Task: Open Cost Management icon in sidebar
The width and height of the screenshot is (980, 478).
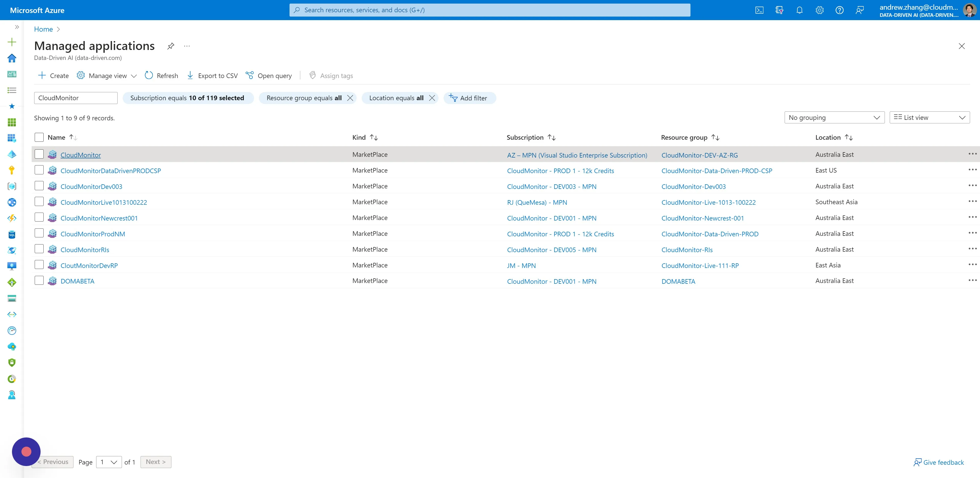Action: click(x=12, y=379)
